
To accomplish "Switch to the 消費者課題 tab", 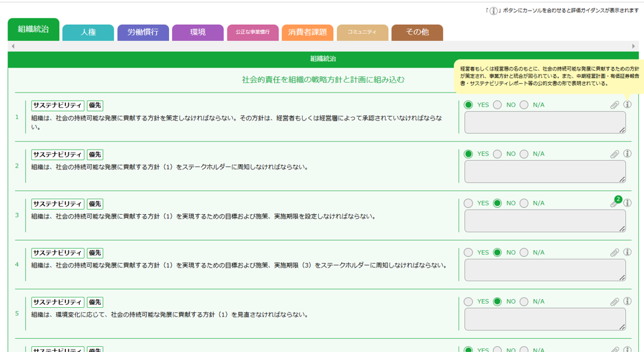I will click(x=308, y=32).
